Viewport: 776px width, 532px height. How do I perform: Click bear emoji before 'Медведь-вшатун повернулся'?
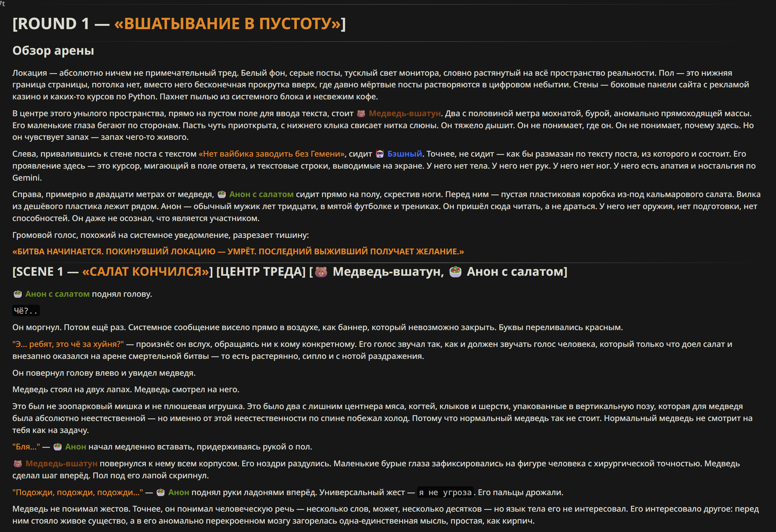pos(18,464)
